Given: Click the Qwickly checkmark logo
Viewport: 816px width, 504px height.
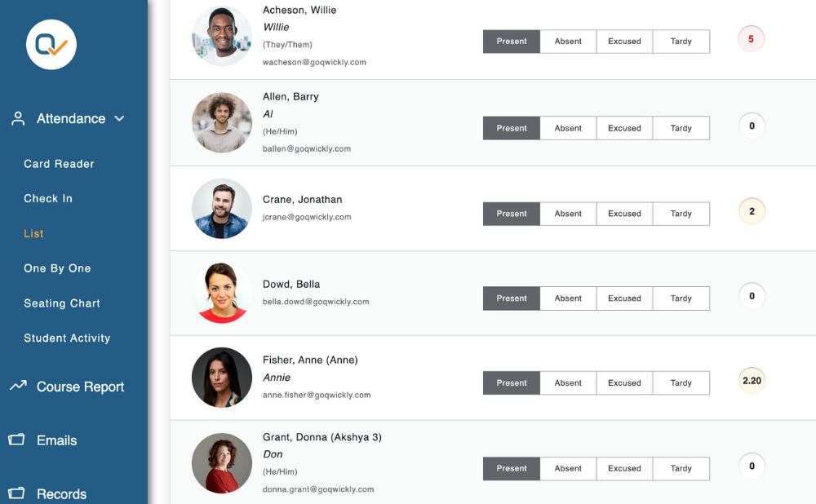Looking at the screenshot, I should pos(51,45).
